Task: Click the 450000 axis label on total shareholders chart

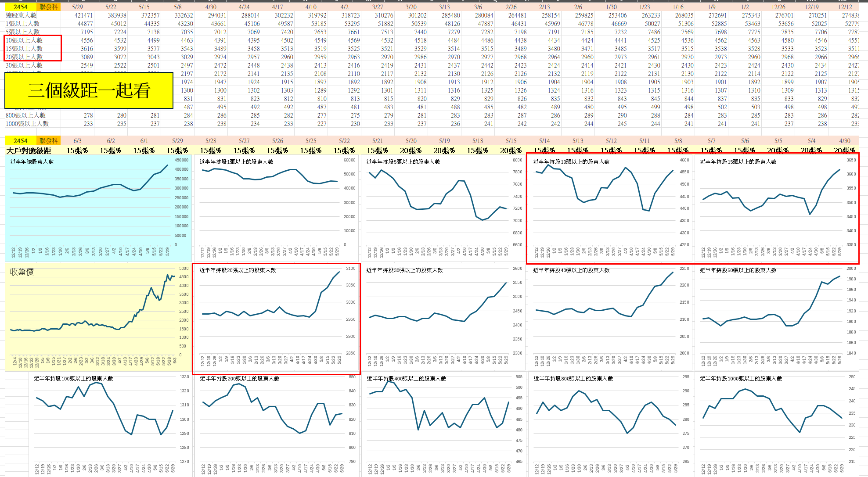Action: (x=182, y=160)
